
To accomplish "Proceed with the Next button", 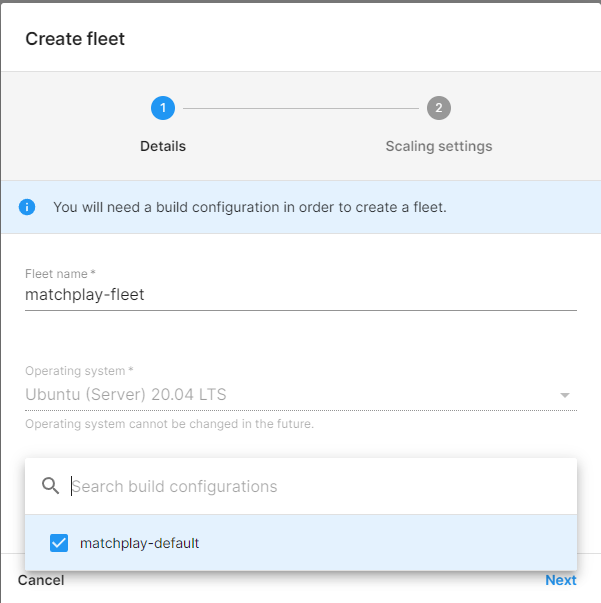I will (x=560, y=580).
